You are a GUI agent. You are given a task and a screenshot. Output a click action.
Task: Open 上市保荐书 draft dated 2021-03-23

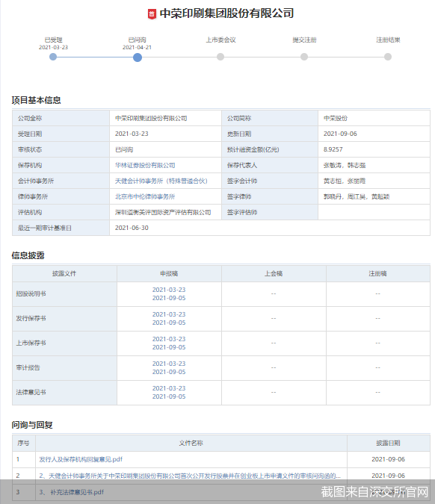(169, 339)
